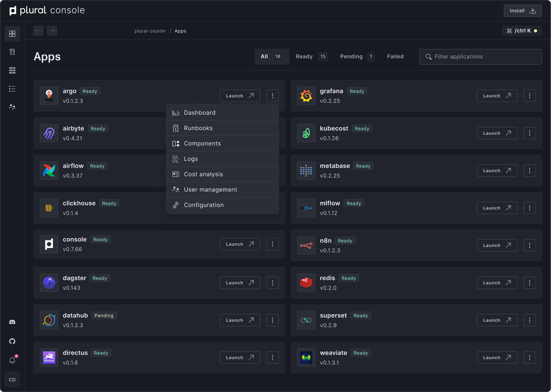The height and width of the screenshot is (392, 551).
Task: Click the CD user avatar
Action: (12, 379)
